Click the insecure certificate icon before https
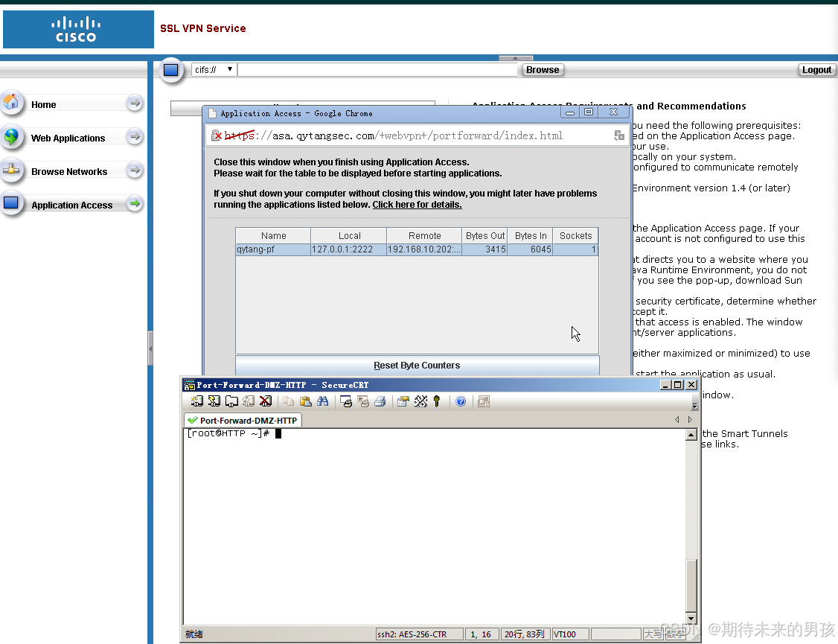 click(x=217, y=136)
